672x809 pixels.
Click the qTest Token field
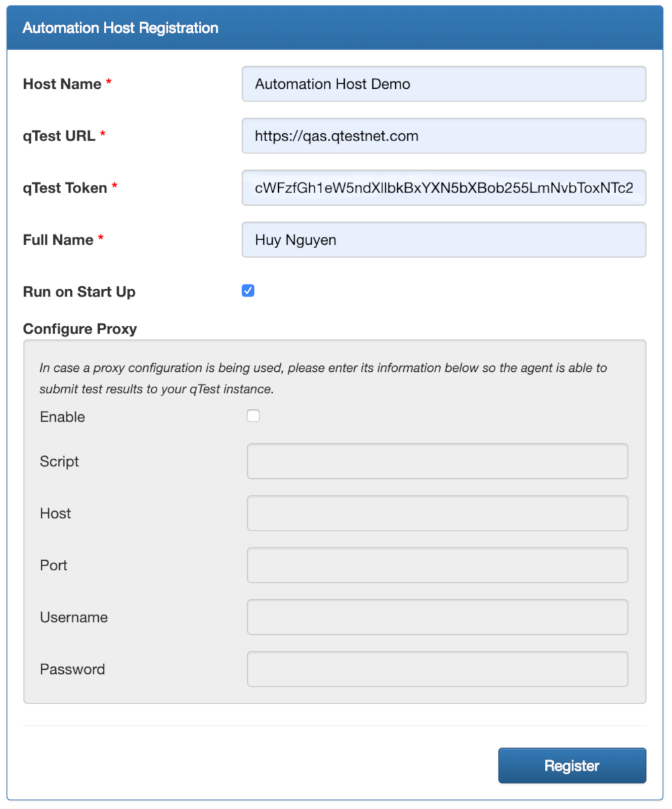coord(444,188)
